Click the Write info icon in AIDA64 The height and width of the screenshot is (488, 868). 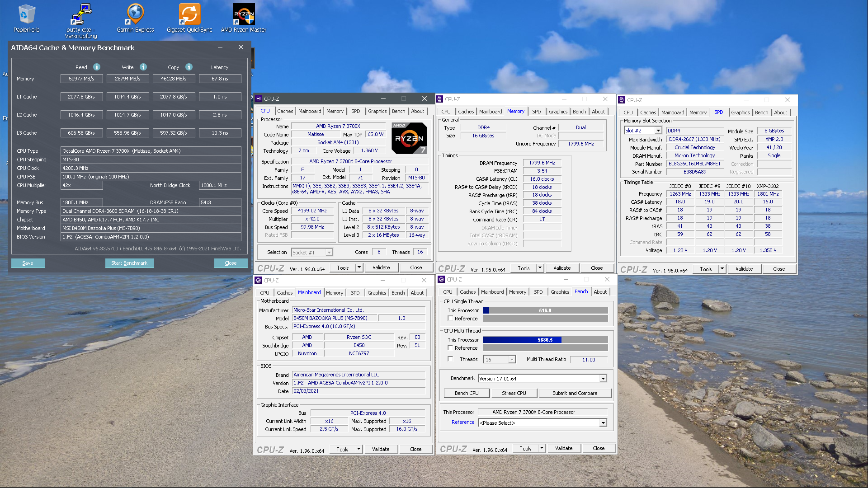[x=143, y=67]
